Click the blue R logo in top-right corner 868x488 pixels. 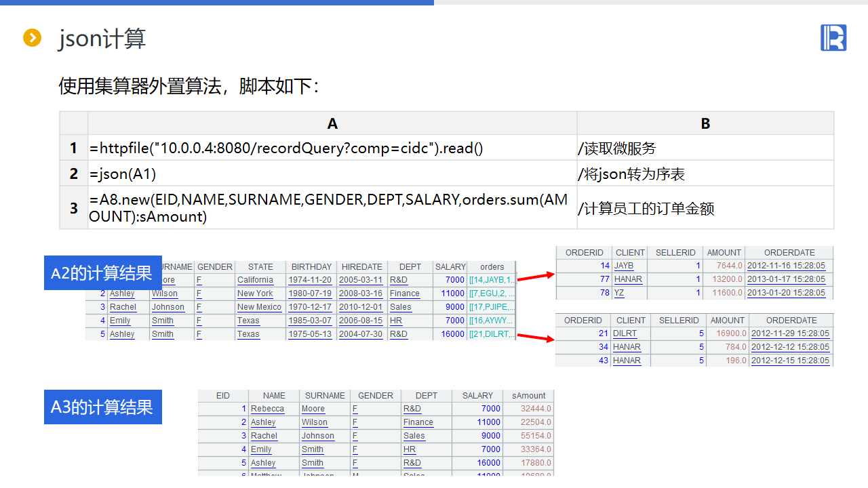pos(833,38)
